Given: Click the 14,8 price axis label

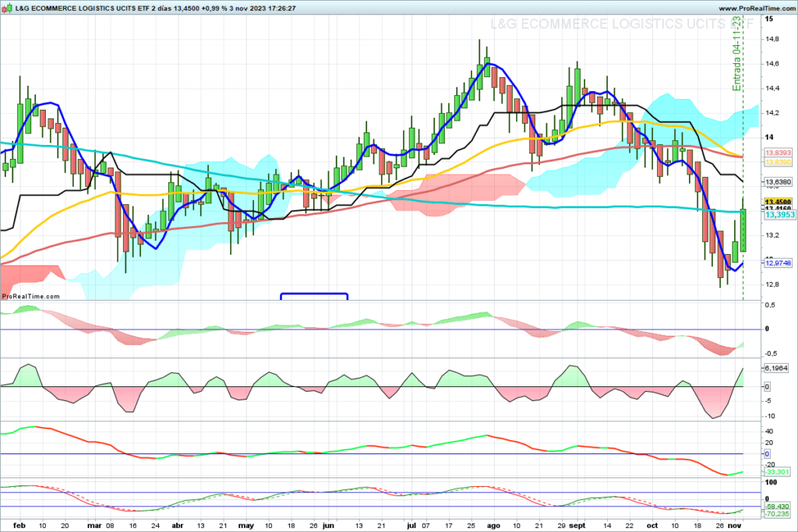Looking at the screenshot, I should point(772,39).
